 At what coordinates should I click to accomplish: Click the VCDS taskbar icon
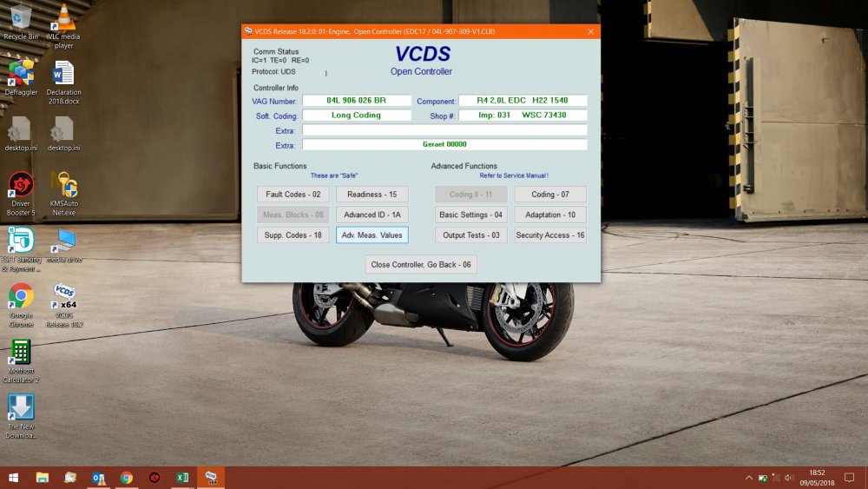(211, 478)
